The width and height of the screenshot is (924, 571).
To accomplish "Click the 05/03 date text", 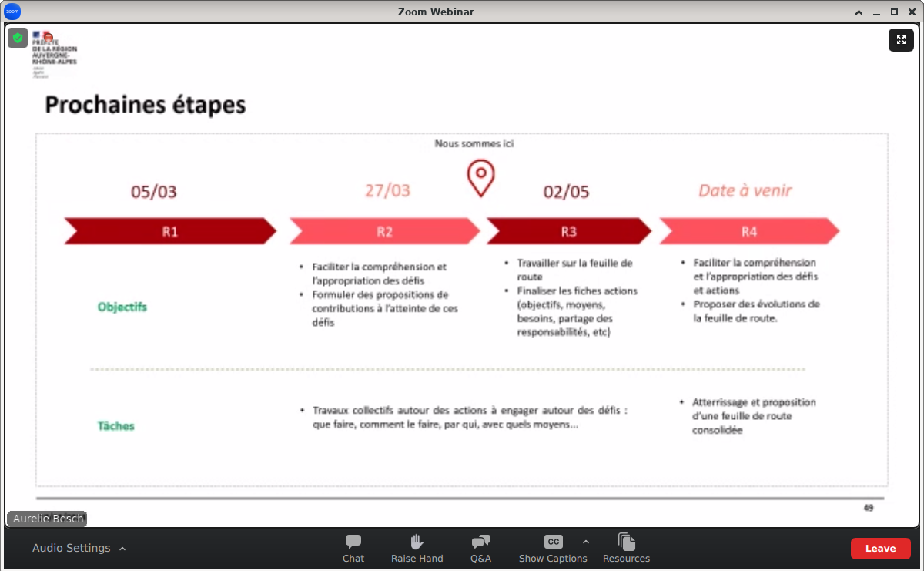I will [x=154, y=192].
